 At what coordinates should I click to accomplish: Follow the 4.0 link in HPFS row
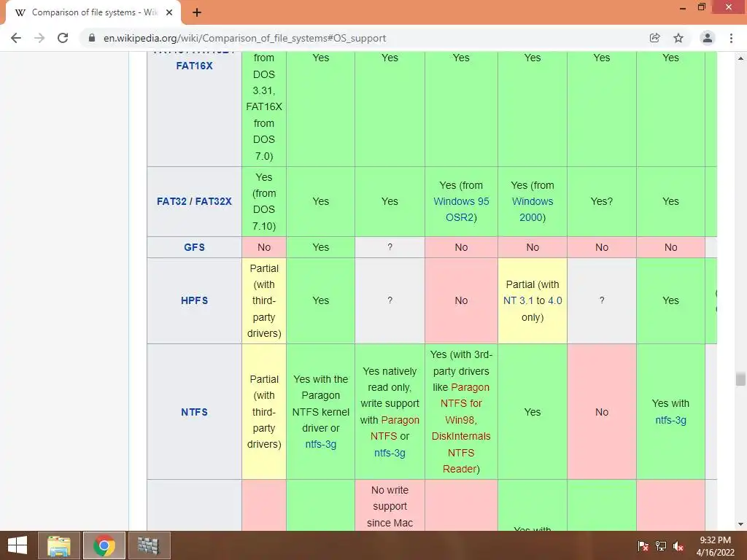pos(555,300)
